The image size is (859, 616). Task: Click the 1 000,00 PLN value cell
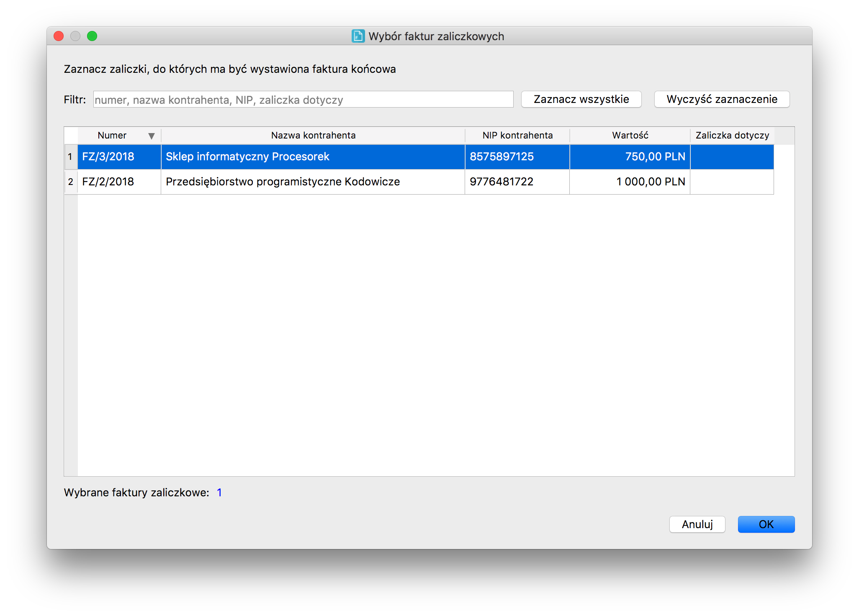(x=630, y=182)
